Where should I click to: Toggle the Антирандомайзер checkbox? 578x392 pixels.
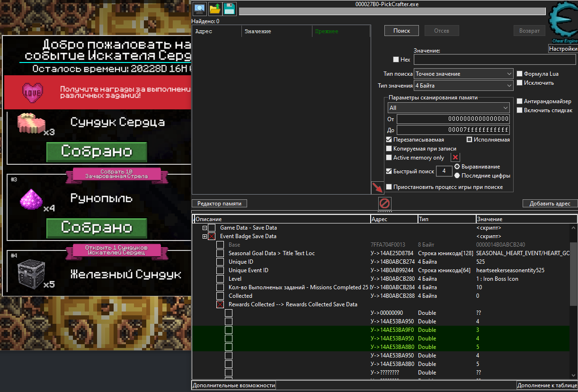pyautogui.click(x=519, y=101)
